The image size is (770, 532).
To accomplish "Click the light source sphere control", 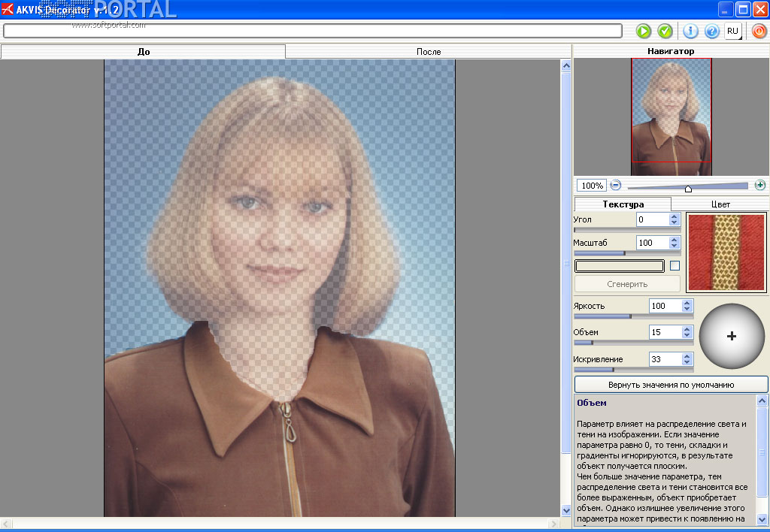I will click(732, 336).
